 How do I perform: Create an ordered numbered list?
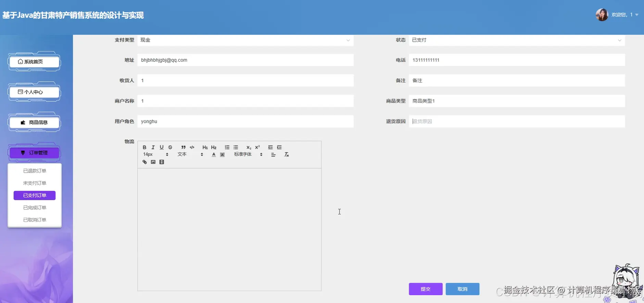pyautogui.click(x=227, y=147)
